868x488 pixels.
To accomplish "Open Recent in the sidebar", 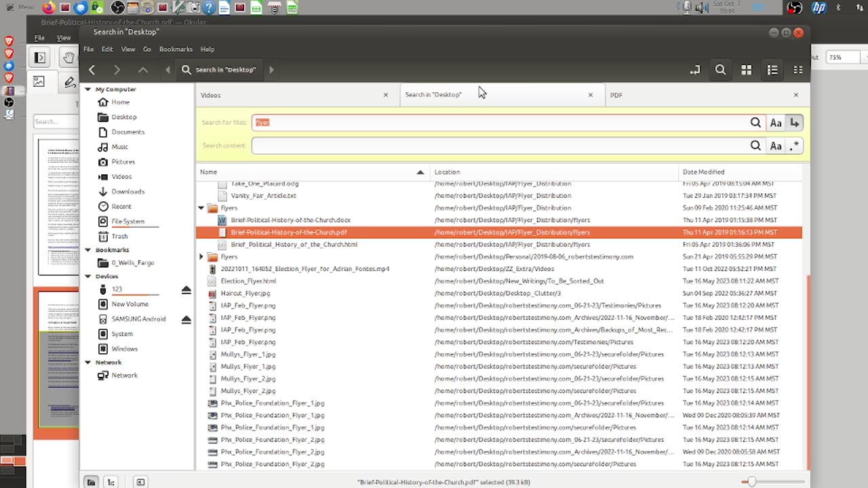I will pyautogui.click(x=121, y=207).
